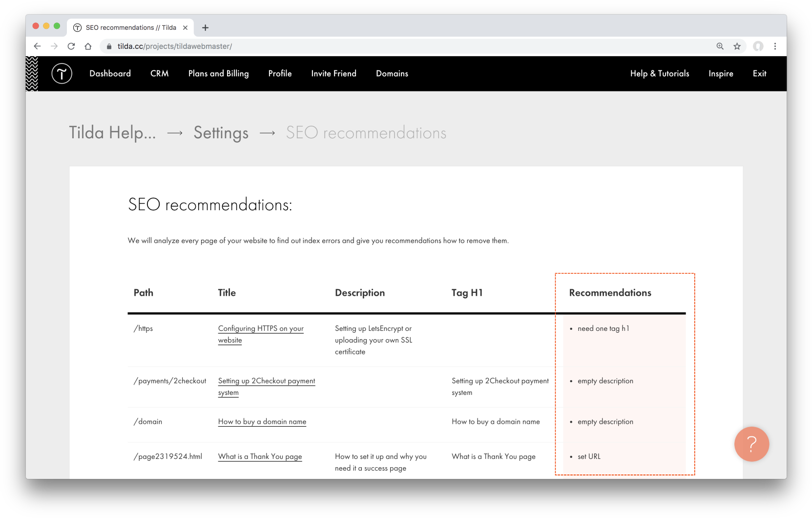The height and width of the screenshot is (518, 812).
Task: Click the 'set URL' recommendation
Action: pos(589,456)
